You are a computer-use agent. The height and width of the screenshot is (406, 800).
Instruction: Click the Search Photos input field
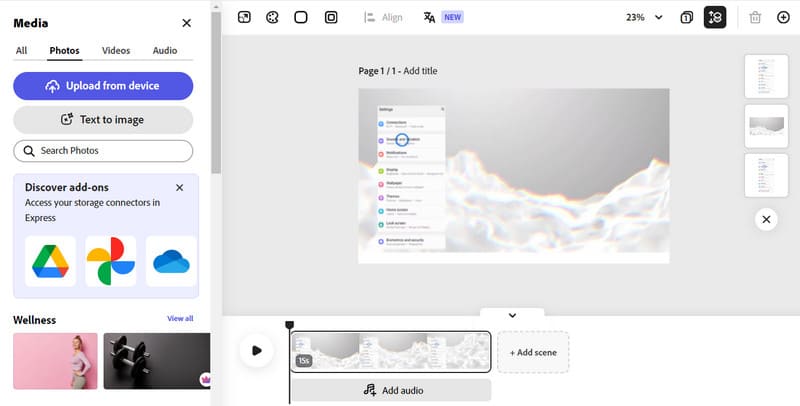[x=103, y=151]
